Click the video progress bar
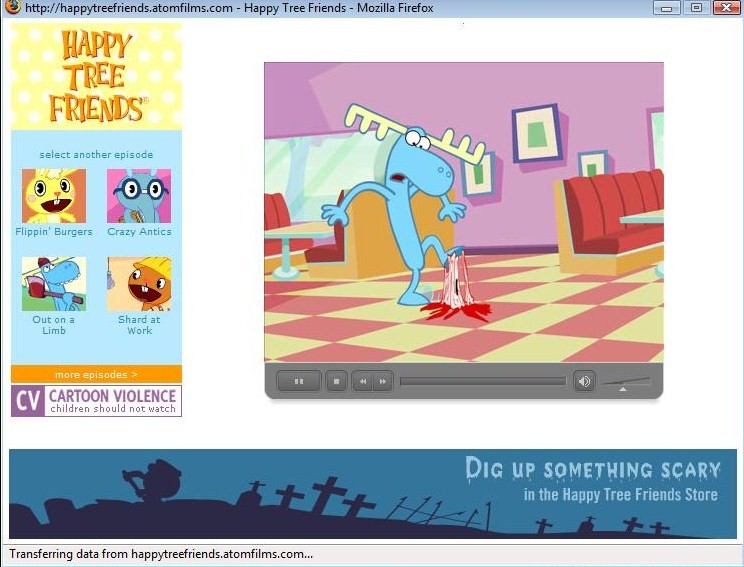Viewport: 744px width, 567px height. click(483, 381)
